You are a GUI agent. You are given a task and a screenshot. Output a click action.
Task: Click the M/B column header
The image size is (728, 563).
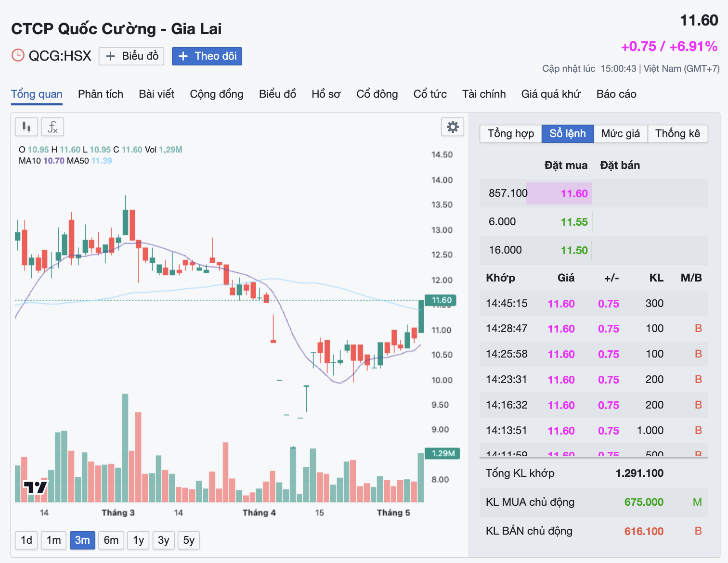[691, 278]
